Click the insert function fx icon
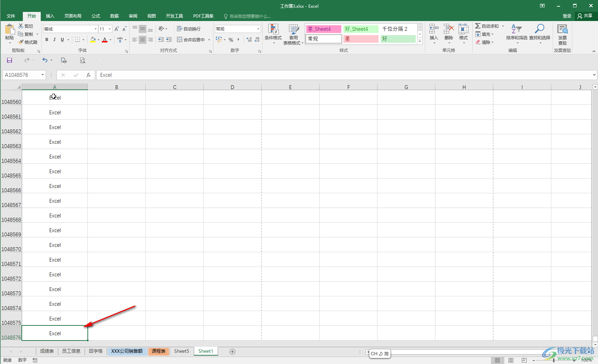 tap(88, 75)
